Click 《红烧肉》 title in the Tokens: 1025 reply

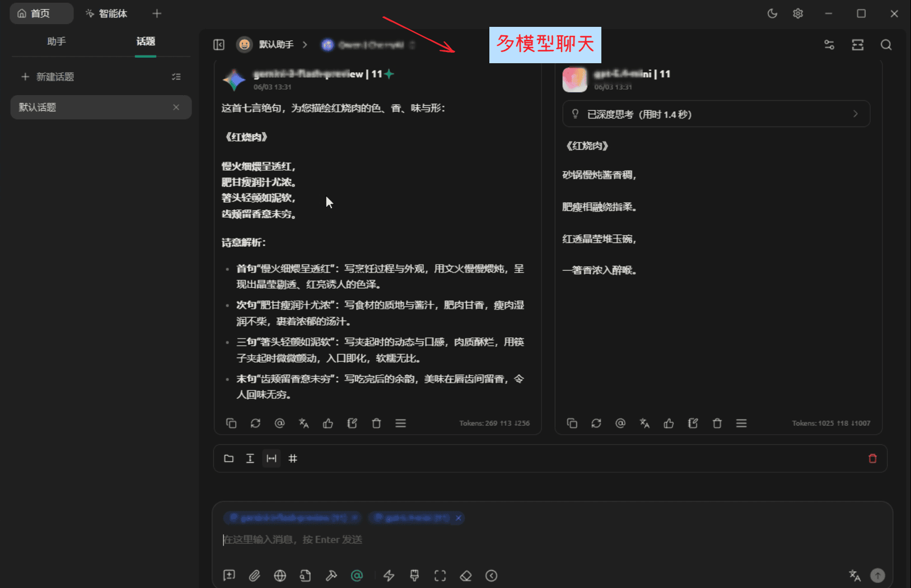[587, 146]
